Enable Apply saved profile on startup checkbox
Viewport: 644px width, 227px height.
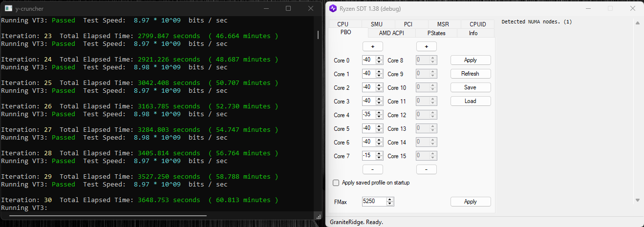point(336,183)
